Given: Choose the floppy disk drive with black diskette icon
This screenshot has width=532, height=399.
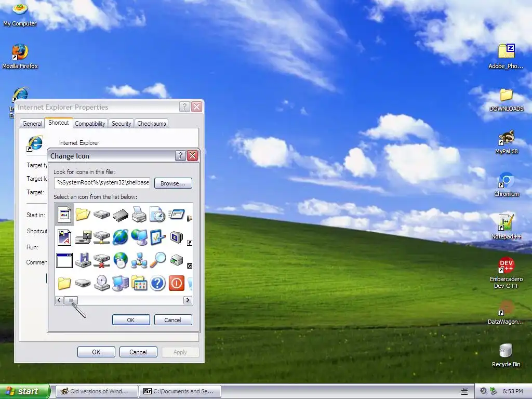Looking at the screenshot, I should coord(83,237).
